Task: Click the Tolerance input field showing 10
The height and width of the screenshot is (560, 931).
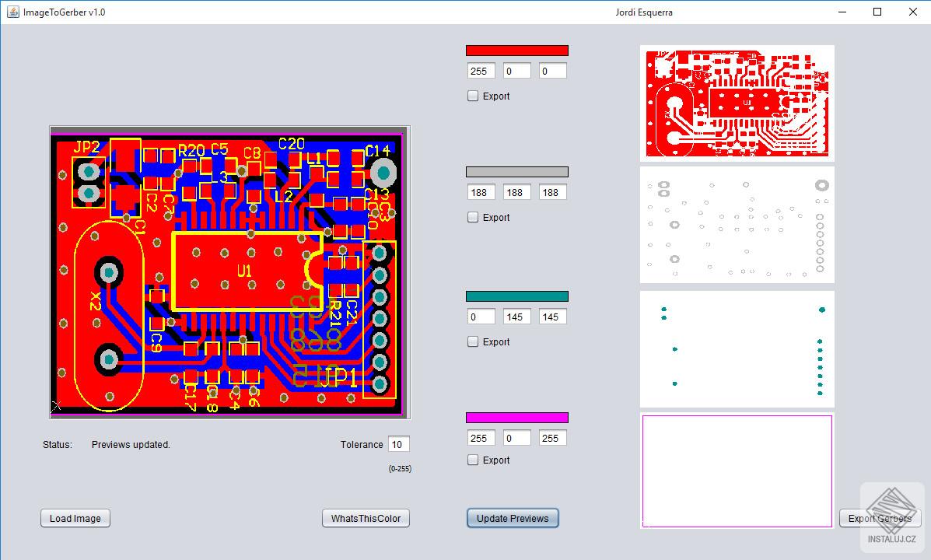Action: click(399, 444)
